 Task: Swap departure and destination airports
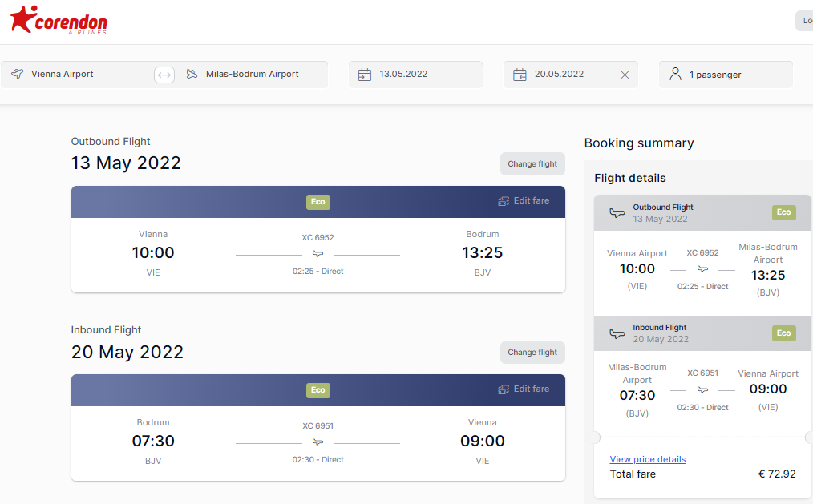pyautogui.click(x=164, y=75)
